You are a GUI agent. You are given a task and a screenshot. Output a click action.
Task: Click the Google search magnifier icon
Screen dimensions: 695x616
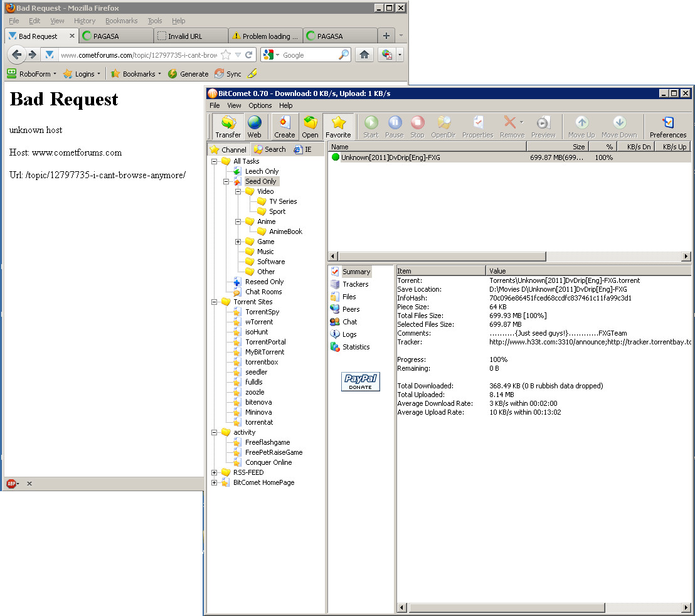[344, 55]
